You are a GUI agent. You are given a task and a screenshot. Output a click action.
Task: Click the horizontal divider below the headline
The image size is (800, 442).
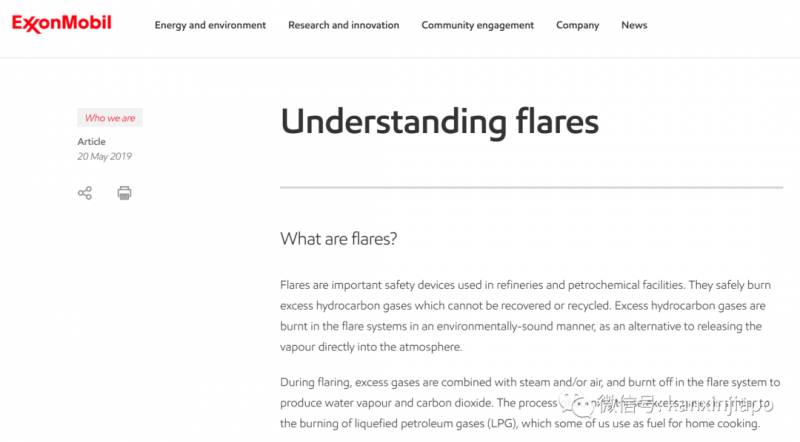point(531,187)
